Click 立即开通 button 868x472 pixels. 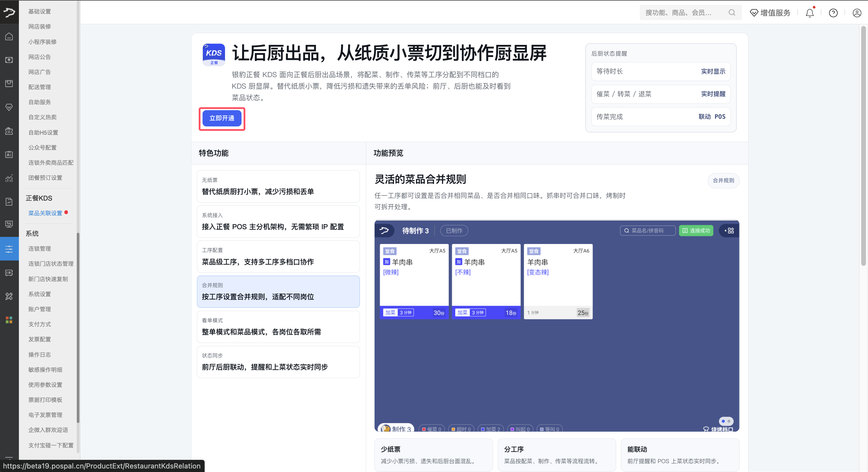[222, 118]
